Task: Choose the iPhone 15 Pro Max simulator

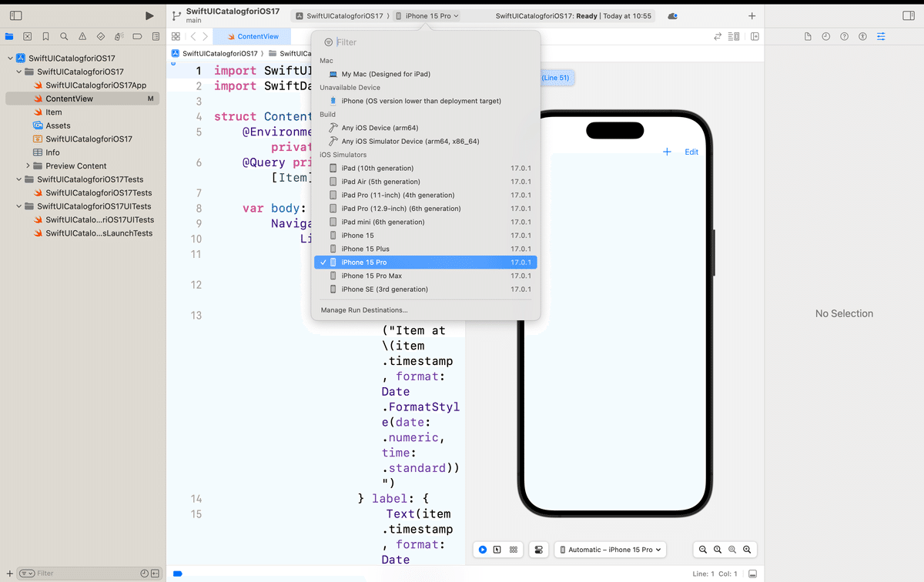Action: pyautogui.click(x=426, y=276)
